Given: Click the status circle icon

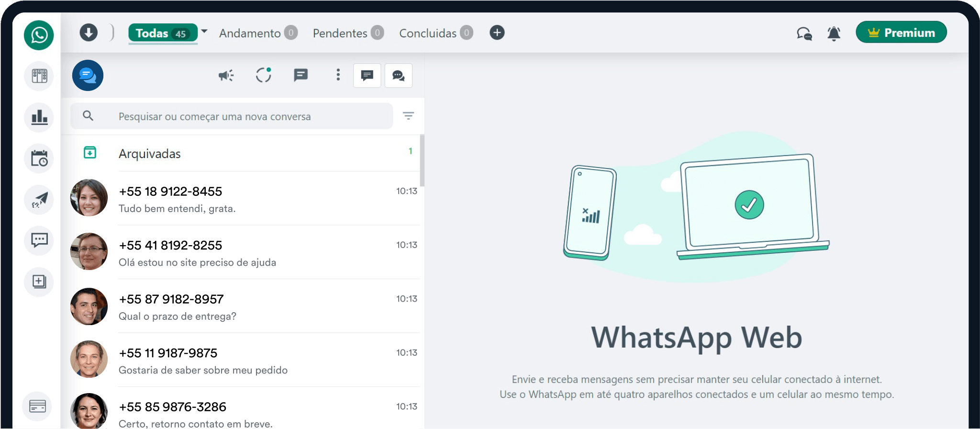Looking at the screenshot, I should [264, 75].
